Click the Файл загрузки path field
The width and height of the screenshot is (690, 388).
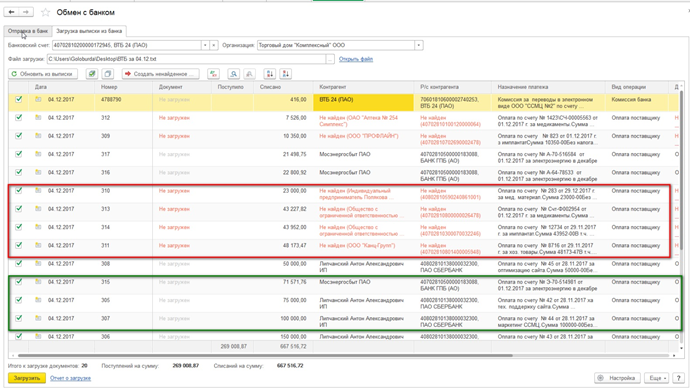tap(187, 59)
